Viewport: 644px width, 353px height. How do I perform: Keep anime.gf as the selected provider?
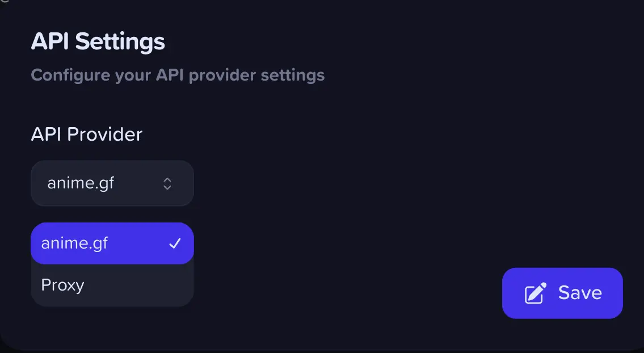112,243
